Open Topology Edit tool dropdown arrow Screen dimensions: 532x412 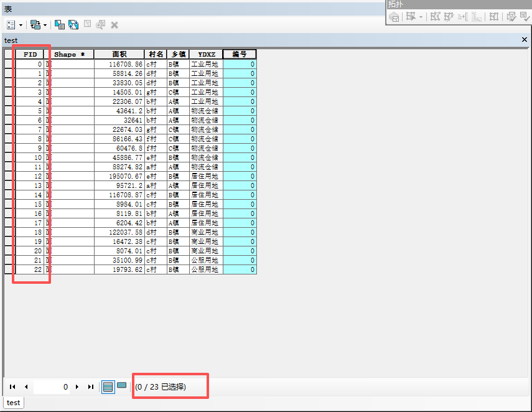(421, 17)
